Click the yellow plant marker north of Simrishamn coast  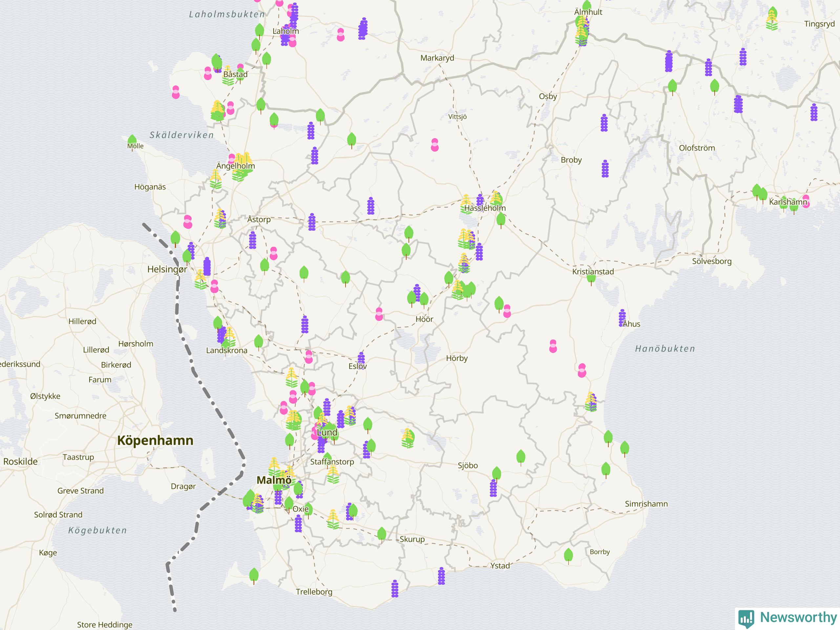click(x=591, y=402)
